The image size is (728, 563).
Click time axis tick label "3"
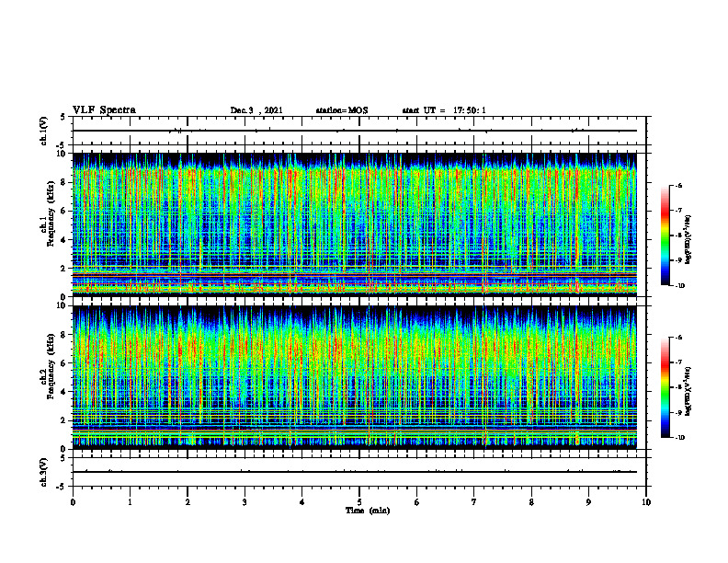[x=245, y=502]
